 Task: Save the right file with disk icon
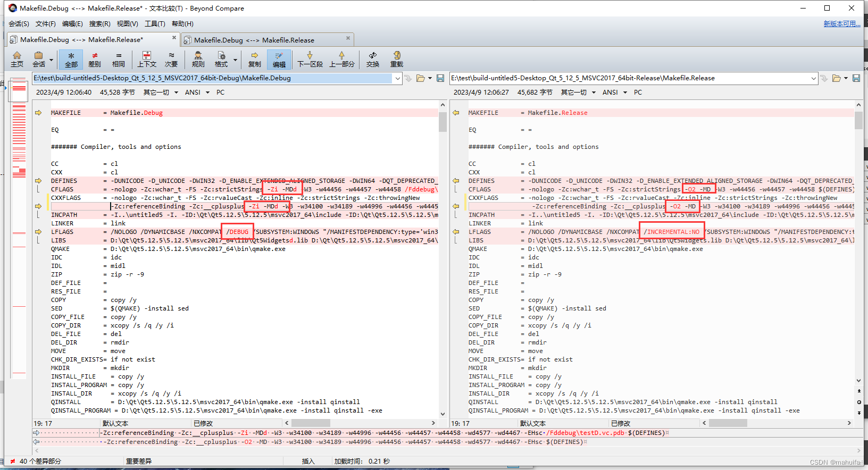tap(856, 78)
